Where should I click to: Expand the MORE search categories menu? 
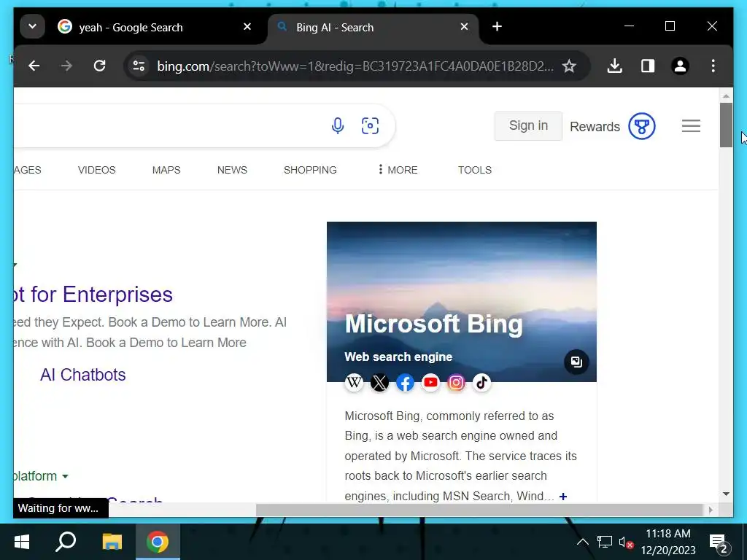(398, 169)
